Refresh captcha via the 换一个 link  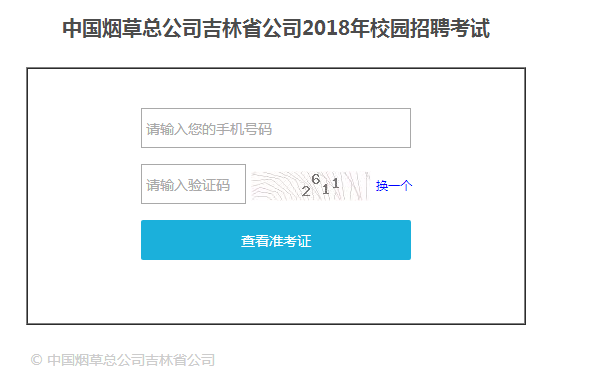[x=394, y=186]
